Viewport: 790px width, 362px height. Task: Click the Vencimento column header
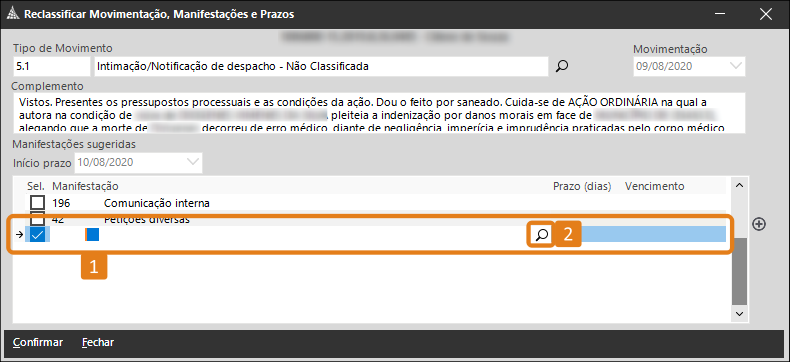[654, 186]
